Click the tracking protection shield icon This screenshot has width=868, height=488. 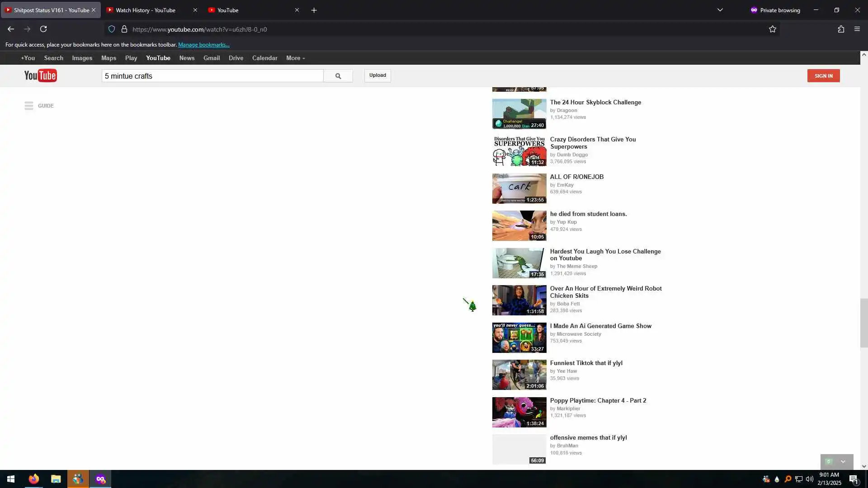pos(112,29)
